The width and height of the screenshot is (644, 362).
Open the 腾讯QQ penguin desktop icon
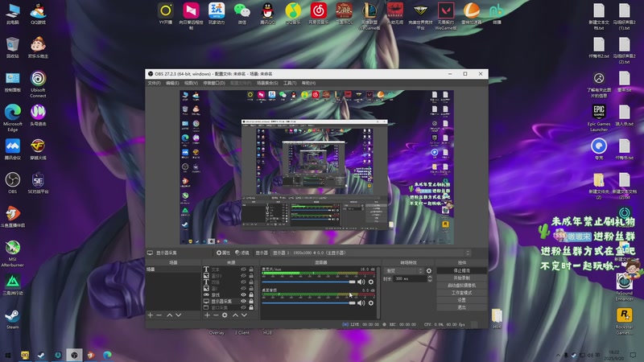point(268,13)
